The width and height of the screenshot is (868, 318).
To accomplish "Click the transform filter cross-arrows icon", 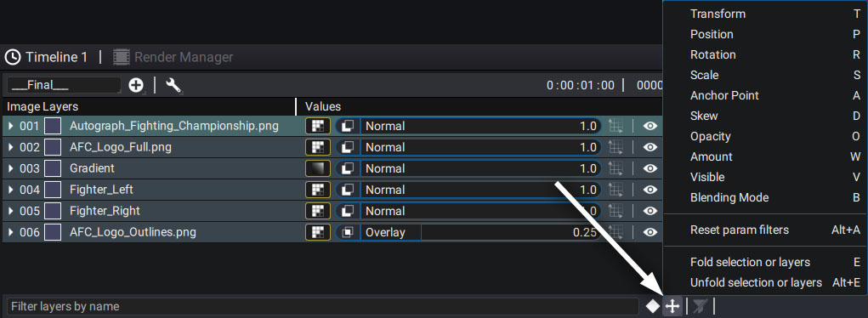I will pos(672,305).
